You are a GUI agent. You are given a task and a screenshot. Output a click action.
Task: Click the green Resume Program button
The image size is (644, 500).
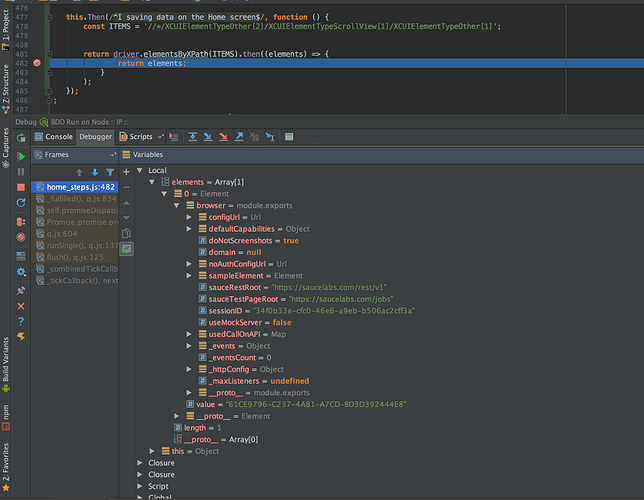[20, 155]
